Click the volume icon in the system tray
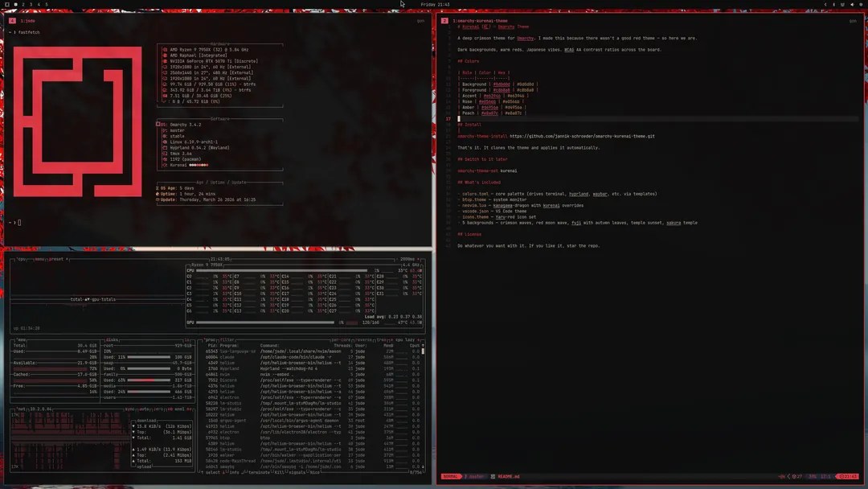Viewport: 868px width, 489px height. click(x=852, y=5)
